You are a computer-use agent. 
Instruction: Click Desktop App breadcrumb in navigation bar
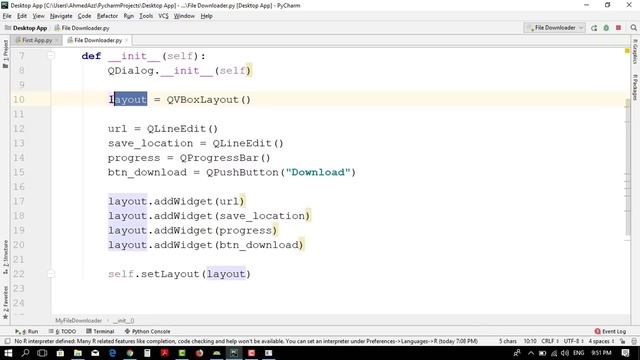(x=26, y=28)
